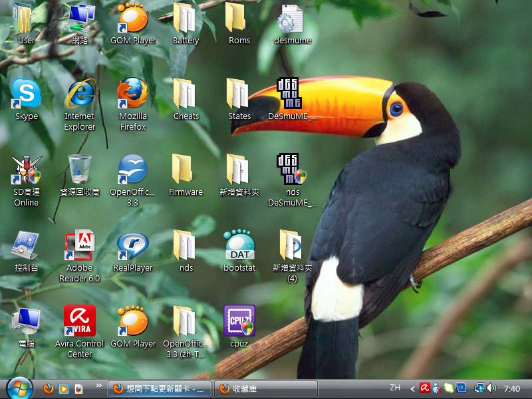The width and height of the screenshot is (532, 399).
Task: Select the Firmware folder on the desktop
Action: click(x=186, y=170)
